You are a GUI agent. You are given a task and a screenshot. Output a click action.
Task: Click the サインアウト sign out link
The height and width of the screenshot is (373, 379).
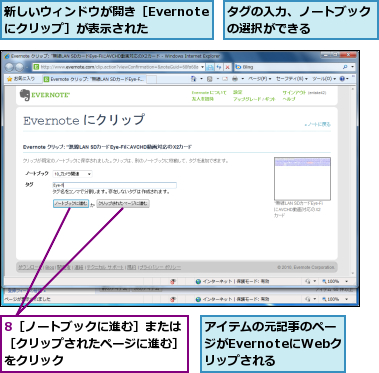coord(294,92)
